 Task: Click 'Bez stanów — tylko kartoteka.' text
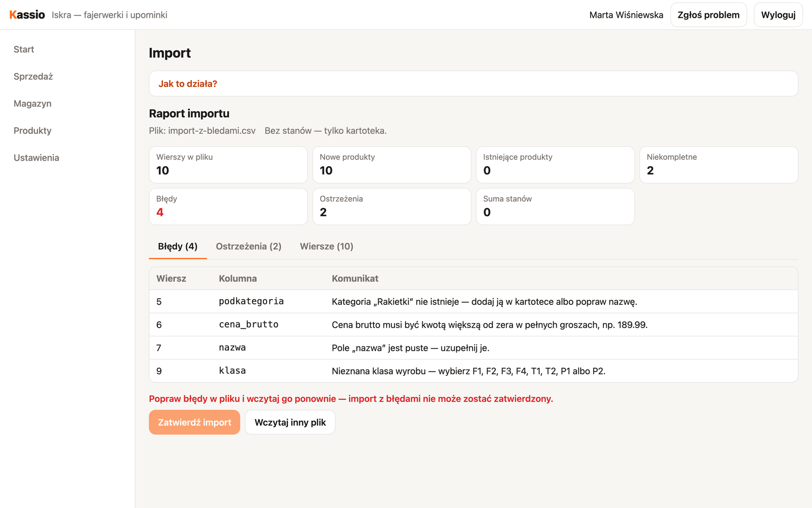click(x=325, y=131)
